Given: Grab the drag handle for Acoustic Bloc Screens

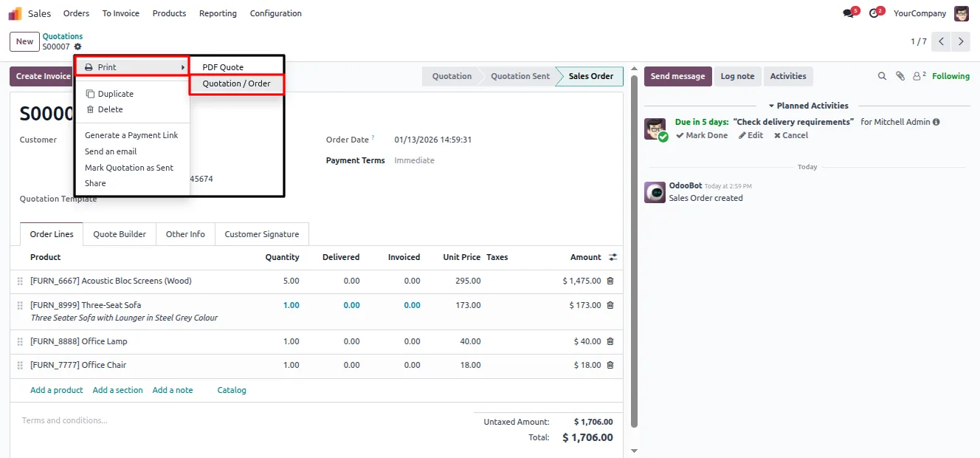Looking at the screenshot, I should [x=21, y=281].
